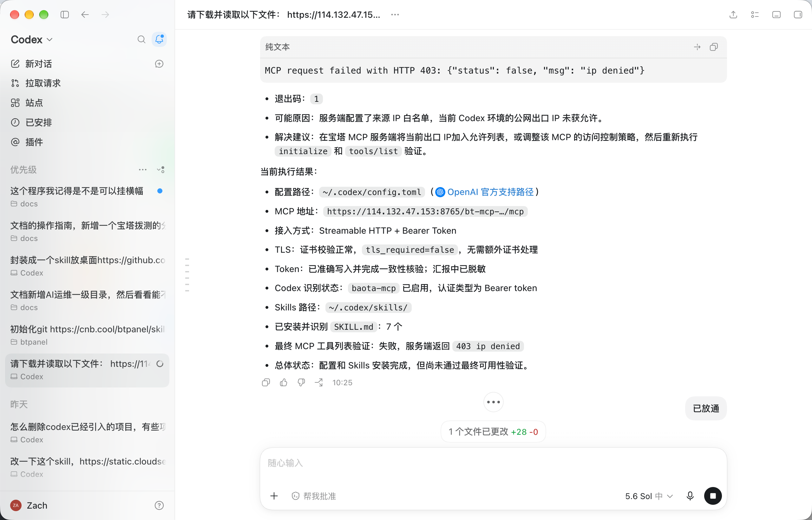Click the 已放通 user message bubble
Screen dimensions: 812x520
coord(706,409)
